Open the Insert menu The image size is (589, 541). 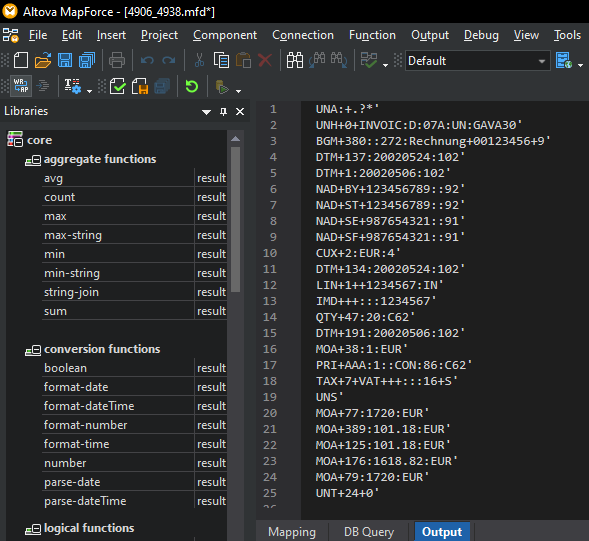111,35
